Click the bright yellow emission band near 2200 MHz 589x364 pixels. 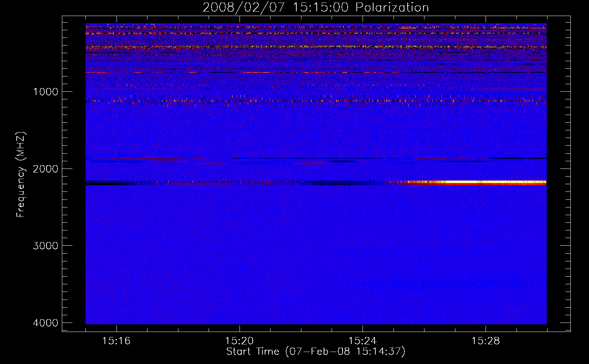495,182
